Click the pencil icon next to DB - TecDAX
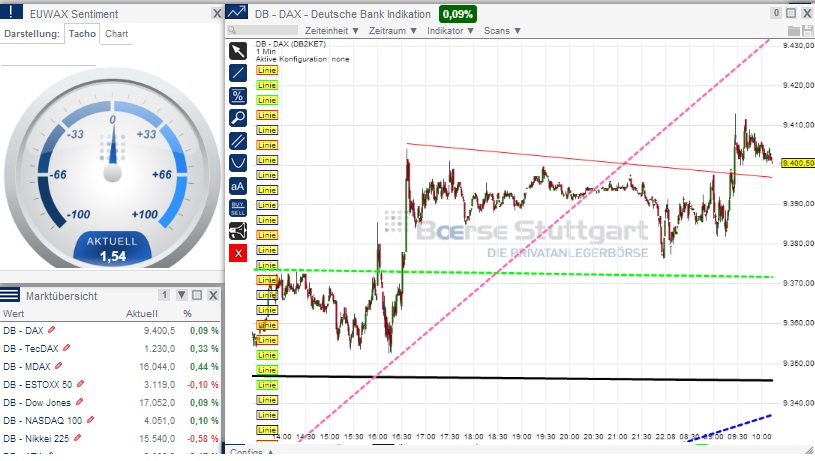 tap(66, 348)
